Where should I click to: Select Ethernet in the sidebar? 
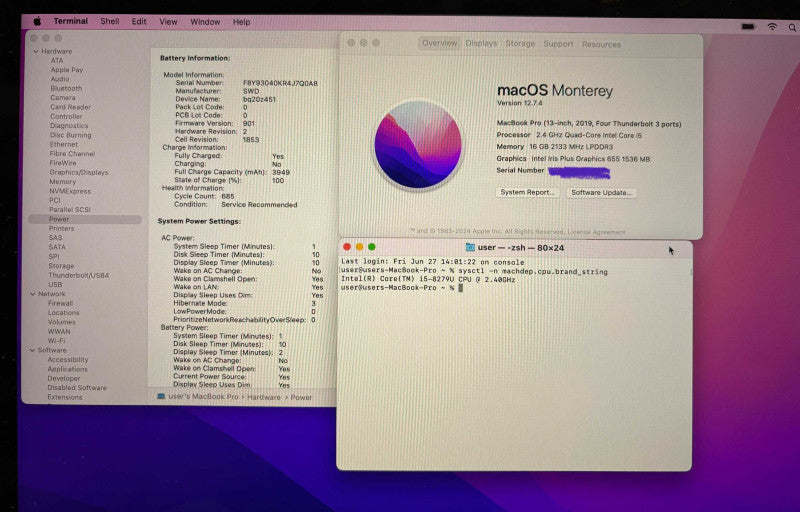click(64, 144)
